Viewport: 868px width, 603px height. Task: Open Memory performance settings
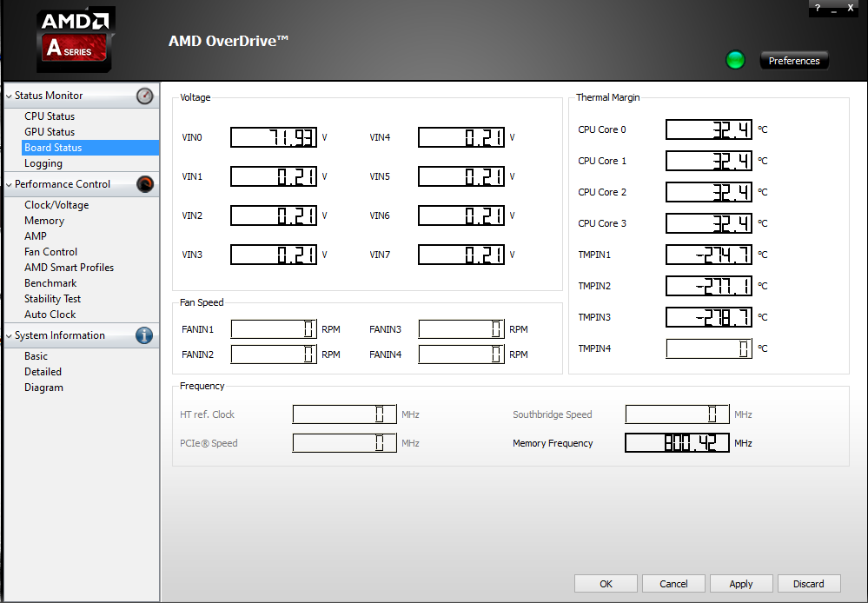(x=44, y=221)
